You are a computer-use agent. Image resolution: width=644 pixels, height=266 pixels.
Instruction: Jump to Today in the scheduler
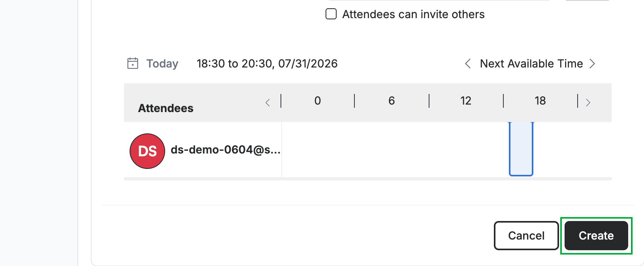pyautogui.click(x=162, y=64)
